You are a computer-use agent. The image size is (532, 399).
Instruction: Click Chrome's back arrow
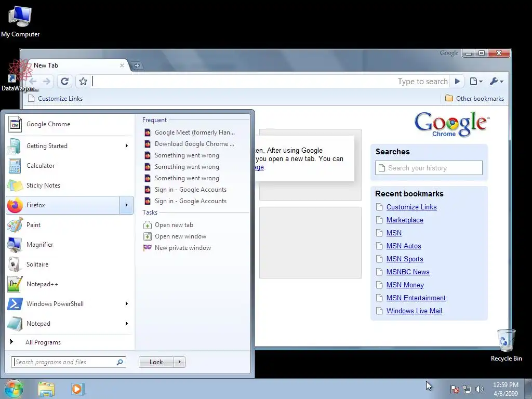(x=33, y=82)
